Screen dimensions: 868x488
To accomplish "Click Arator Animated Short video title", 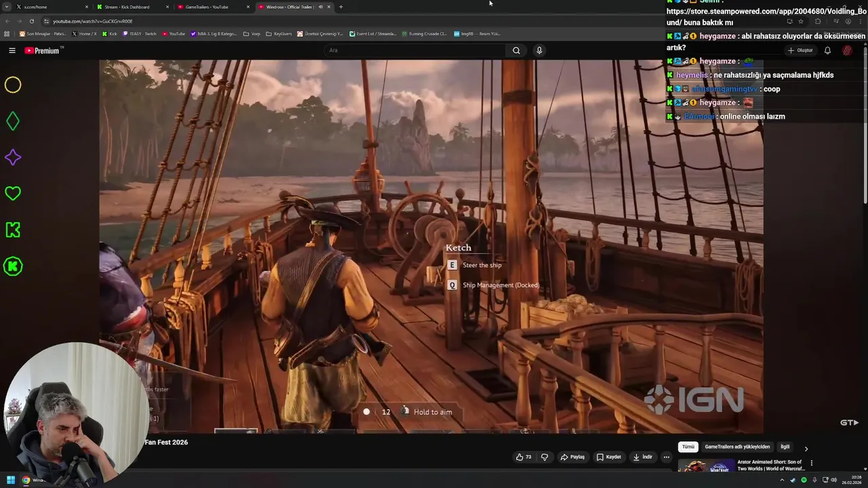I will tap(771, 465).
